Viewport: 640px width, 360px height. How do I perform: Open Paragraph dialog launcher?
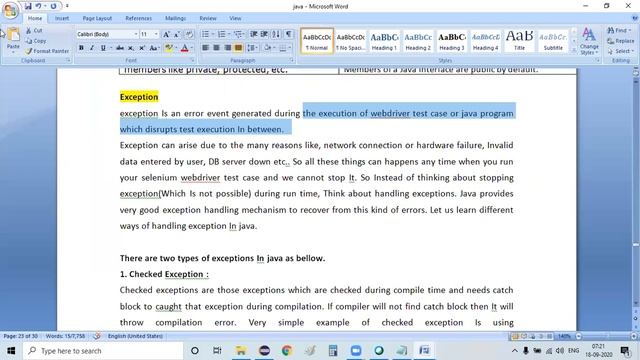click(x=291, y=60)
